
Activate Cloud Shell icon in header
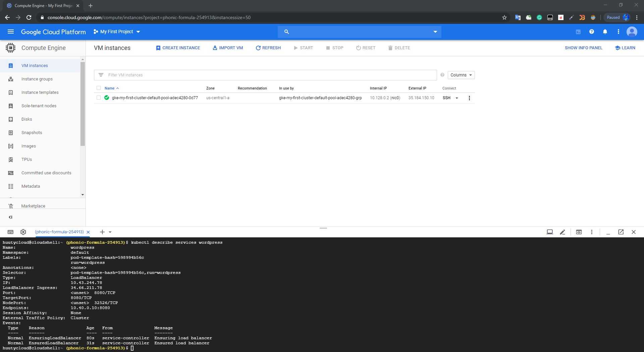click(x=578, y=32)
